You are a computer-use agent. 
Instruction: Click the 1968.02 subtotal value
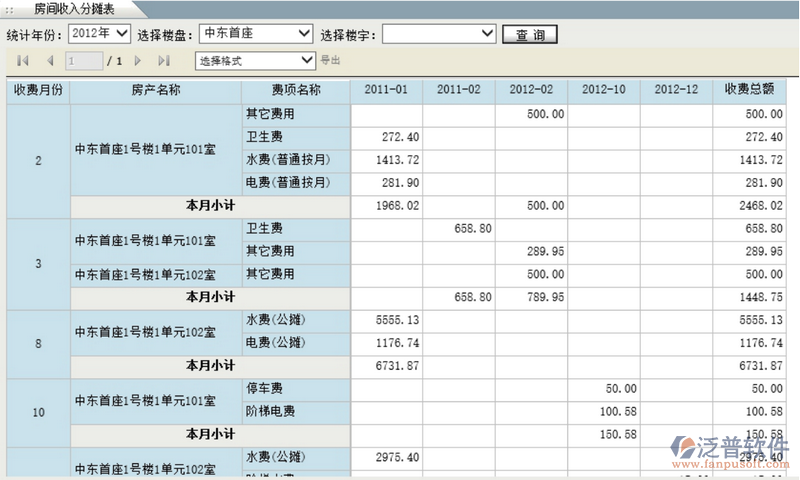tap(397, 206)
